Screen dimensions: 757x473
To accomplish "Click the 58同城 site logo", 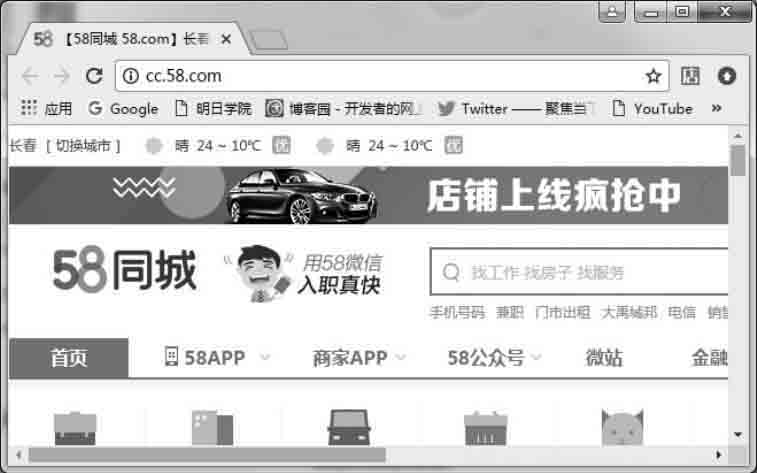I will point(125,269).
